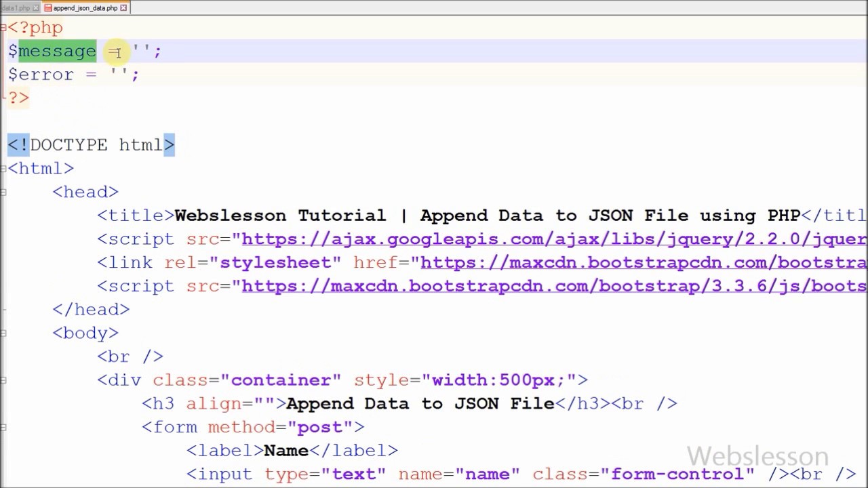Click the opening <body> tag

(85, 333)
